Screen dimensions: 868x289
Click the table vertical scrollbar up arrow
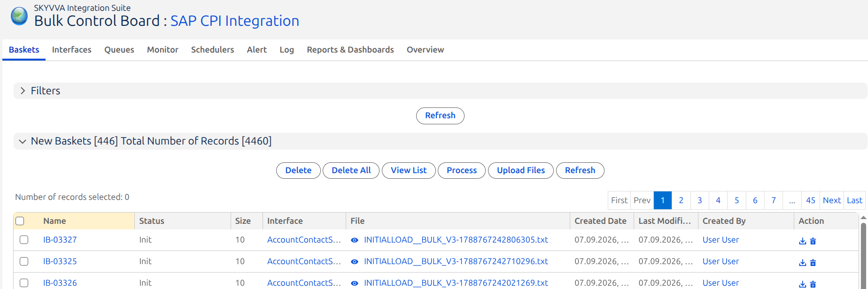863,218
